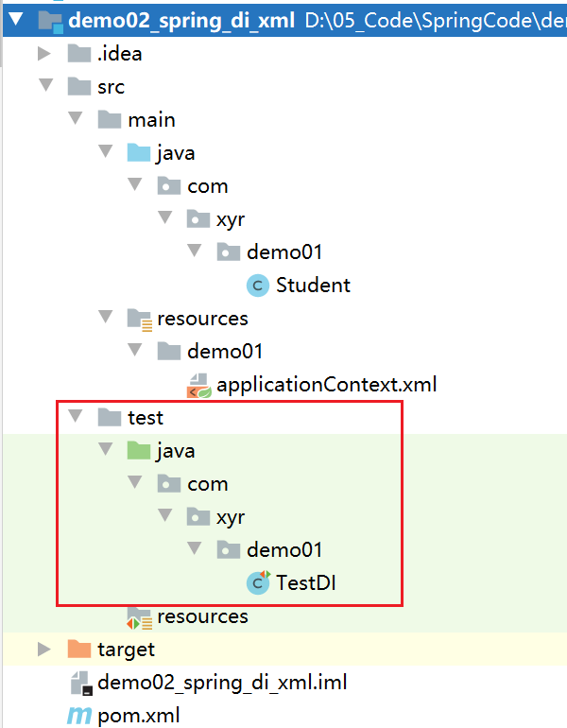Click the applicationContext.xml Spring config icon
The height and width of the screenshot is (728, 567).
click(199, 386)
